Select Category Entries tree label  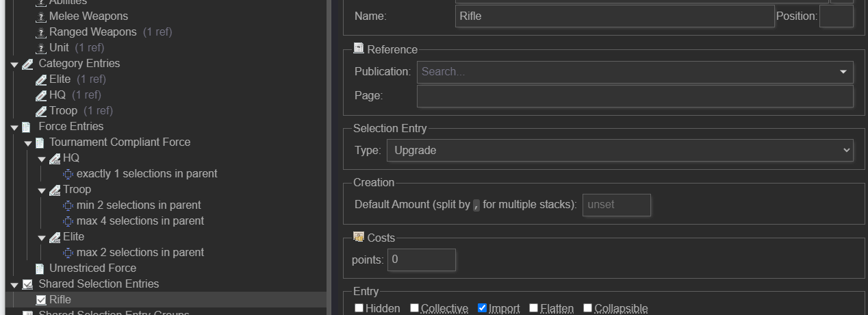click(x=79, y=63)
